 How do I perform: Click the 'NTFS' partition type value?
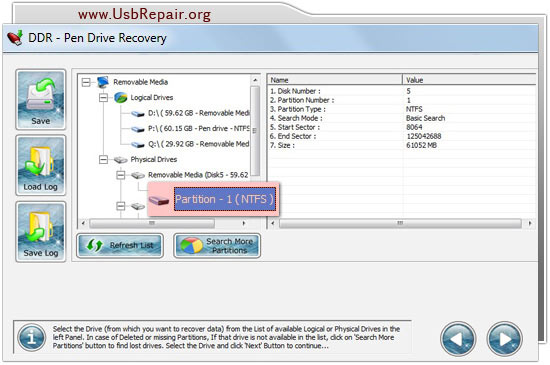[x=414, y=109]
